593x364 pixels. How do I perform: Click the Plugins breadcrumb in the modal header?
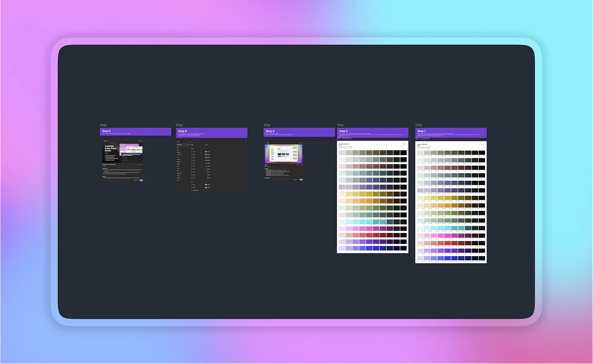click(105, 141)
